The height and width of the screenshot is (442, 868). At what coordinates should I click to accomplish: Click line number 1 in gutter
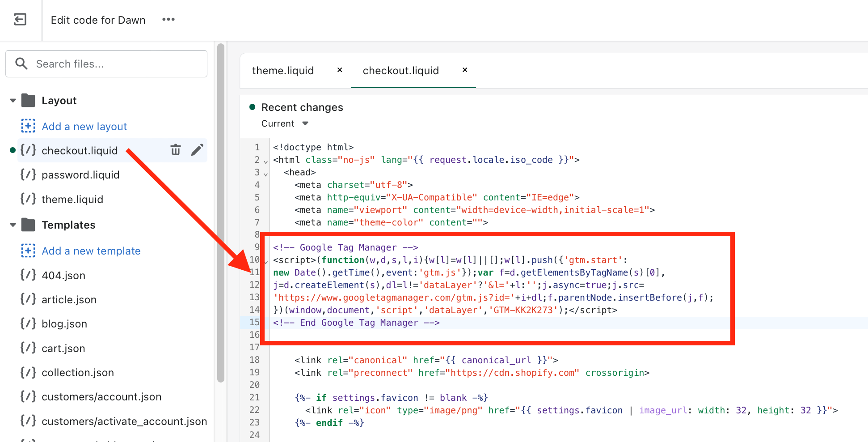click(x=257, y=147)
